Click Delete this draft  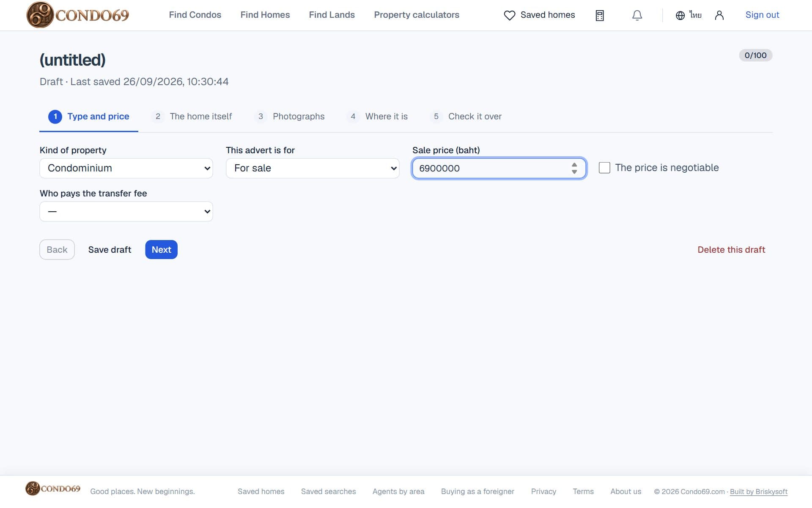click(x=731, y=250)
